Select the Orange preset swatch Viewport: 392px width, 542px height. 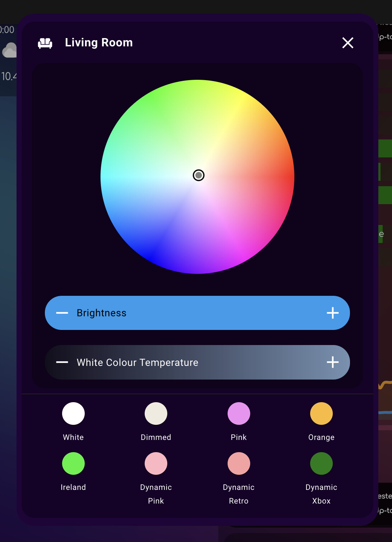(x=321, y=413)
